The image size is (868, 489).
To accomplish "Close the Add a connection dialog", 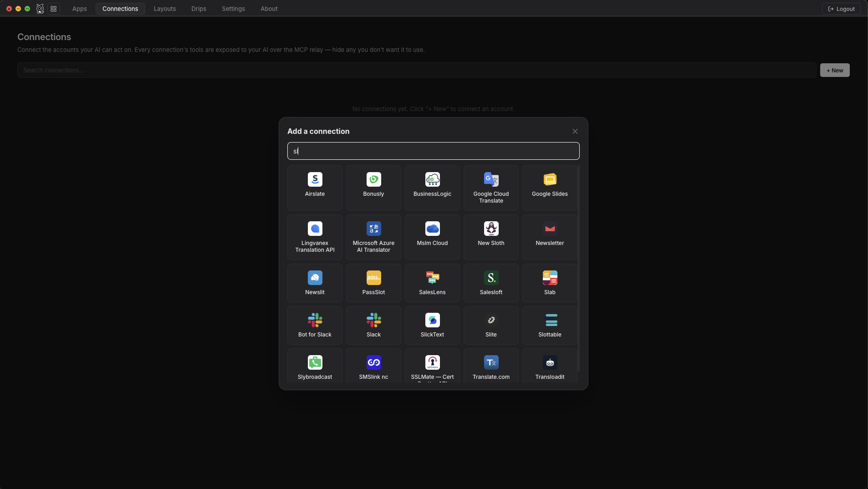I will [x=575, y=131].
